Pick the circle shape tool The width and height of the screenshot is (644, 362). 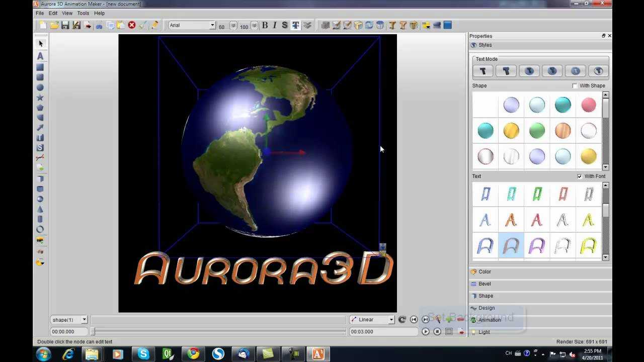40,87
